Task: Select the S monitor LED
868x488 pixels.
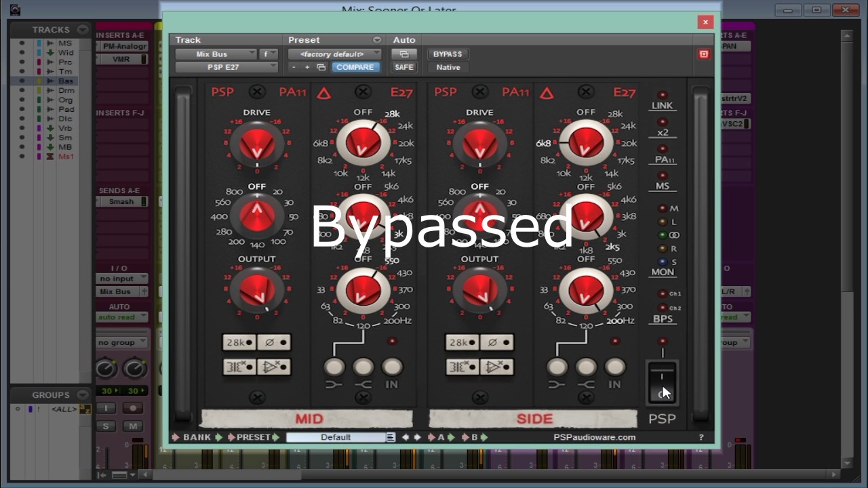Action: coord(663,262)
